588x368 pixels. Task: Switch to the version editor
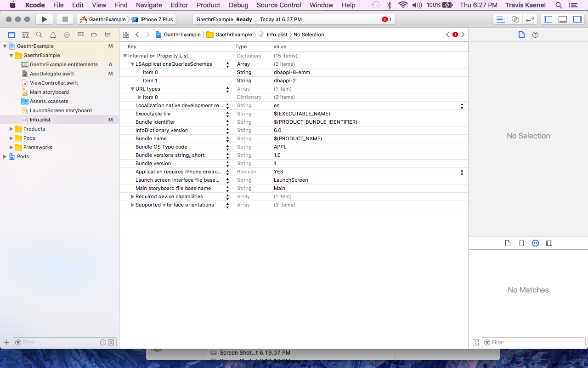pos(530,19)
